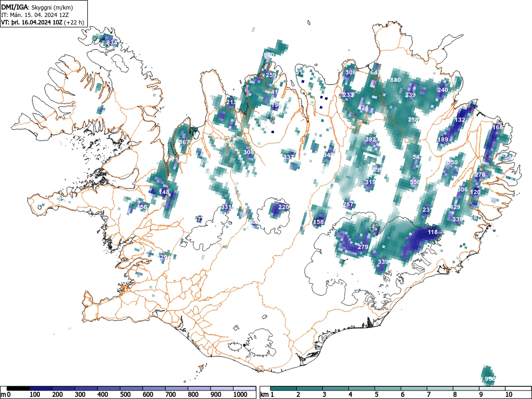Click the 'DMI/IGA: Skyggni (m/km)' title text

37,7
